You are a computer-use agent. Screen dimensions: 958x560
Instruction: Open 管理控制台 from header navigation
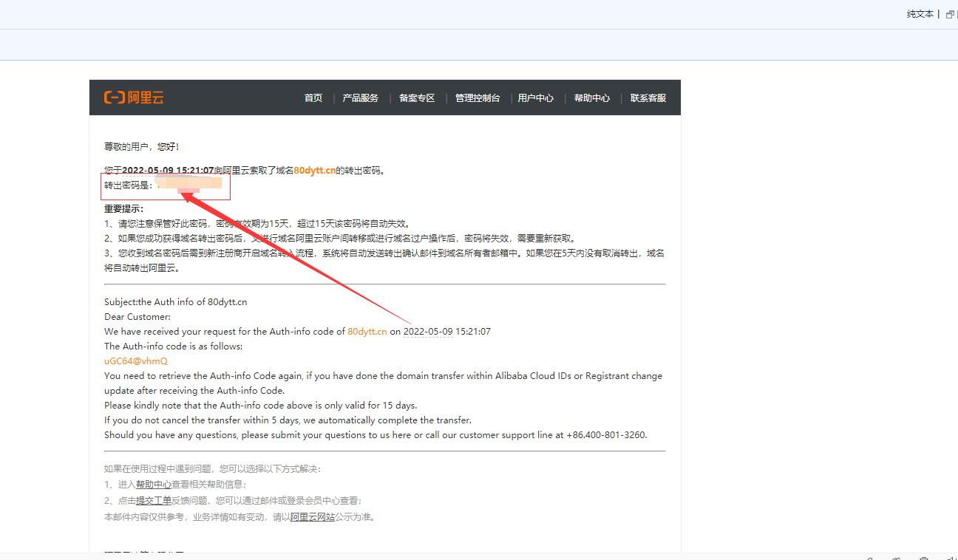click(x=478, y=98)
